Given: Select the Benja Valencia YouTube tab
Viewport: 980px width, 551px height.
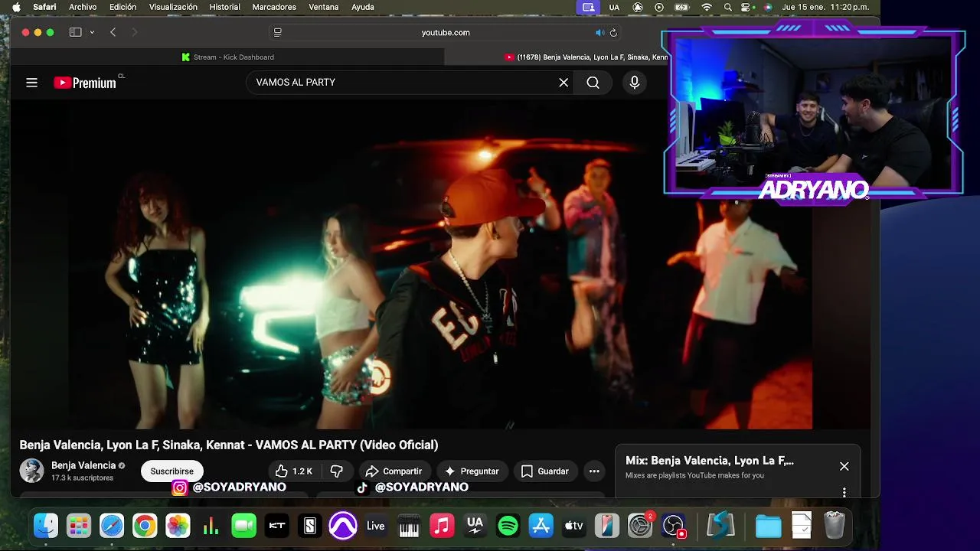Looking at the screenshot, I should (x=586, y=57).
